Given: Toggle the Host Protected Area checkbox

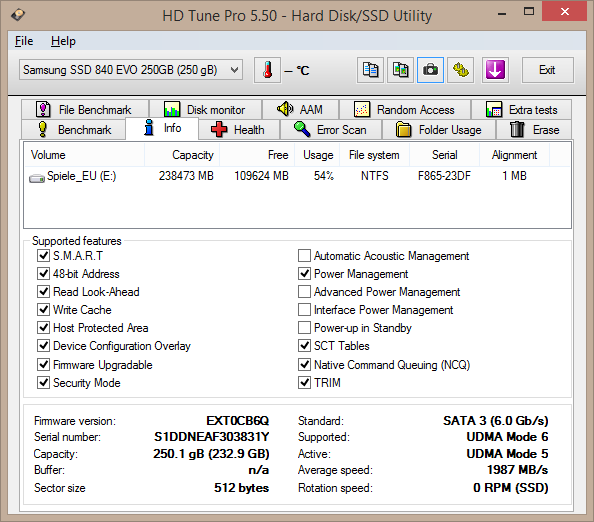Looking at the screenshot, I should (43, 327).
